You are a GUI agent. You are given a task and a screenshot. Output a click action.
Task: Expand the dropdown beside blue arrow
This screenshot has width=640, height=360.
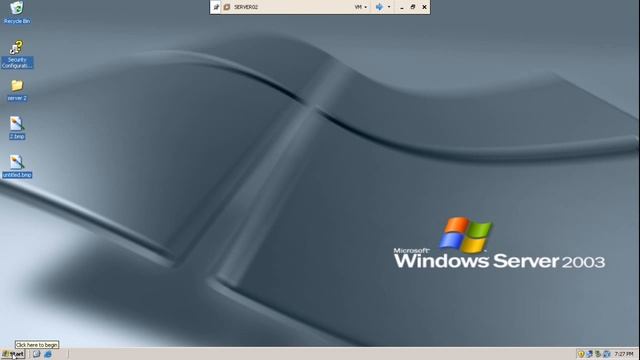[389, 7]
